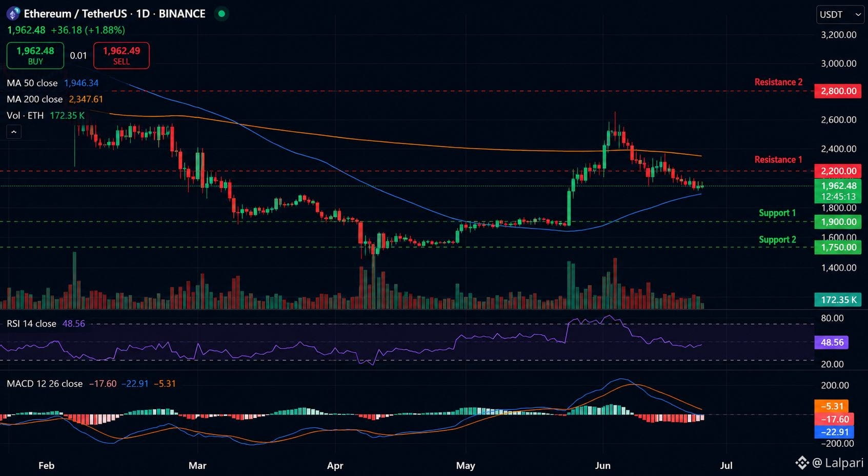The width and height of the screenshot is (868, 476).
Task: Click the Apr label on the time axis
Action: (x=335, y=466)
